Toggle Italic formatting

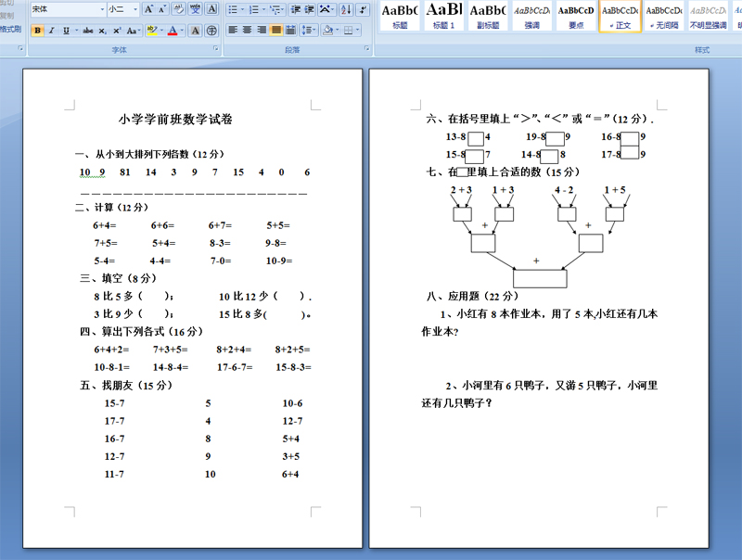coord(52,31)
